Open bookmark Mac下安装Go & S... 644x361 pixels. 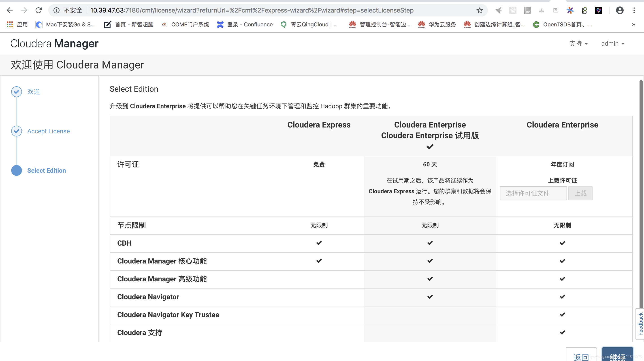click(66, 24)
